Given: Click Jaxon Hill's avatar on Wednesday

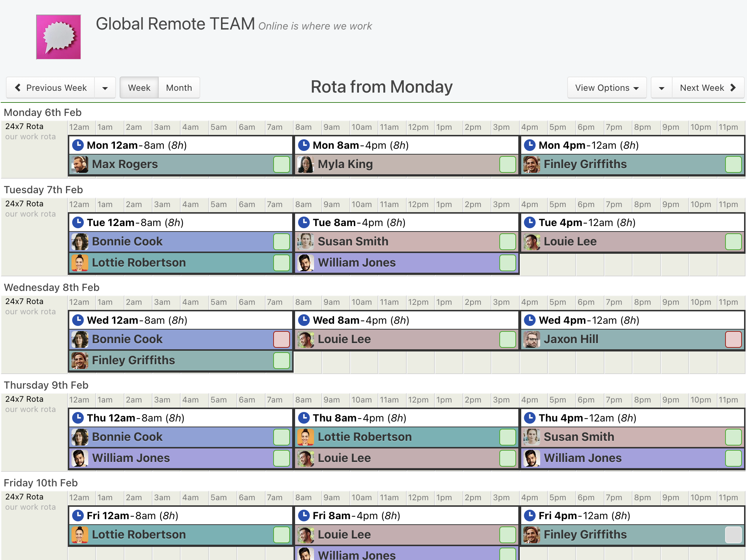Looking at the screenshot, I should 532,339.
